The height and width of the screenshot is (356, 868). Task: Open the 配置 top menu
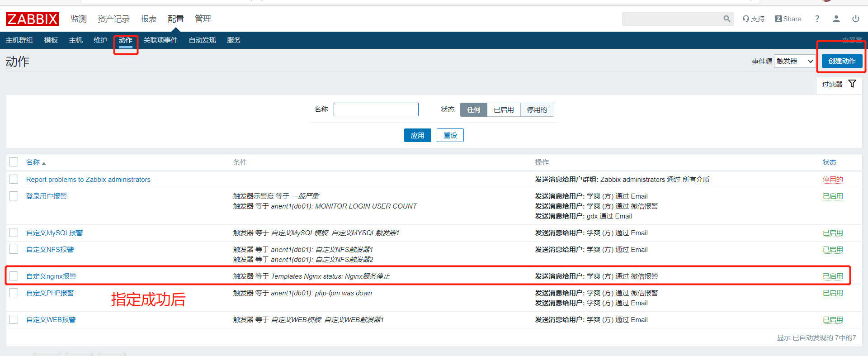(x=176, y=19)
